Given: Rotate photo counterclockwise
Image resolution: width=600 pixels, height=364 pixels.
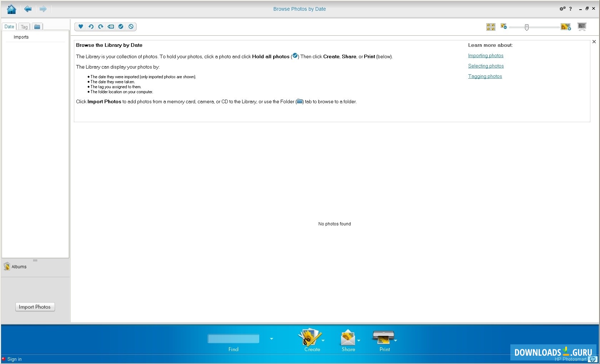Looking at the screenshot, I should [x=91, y=26].
